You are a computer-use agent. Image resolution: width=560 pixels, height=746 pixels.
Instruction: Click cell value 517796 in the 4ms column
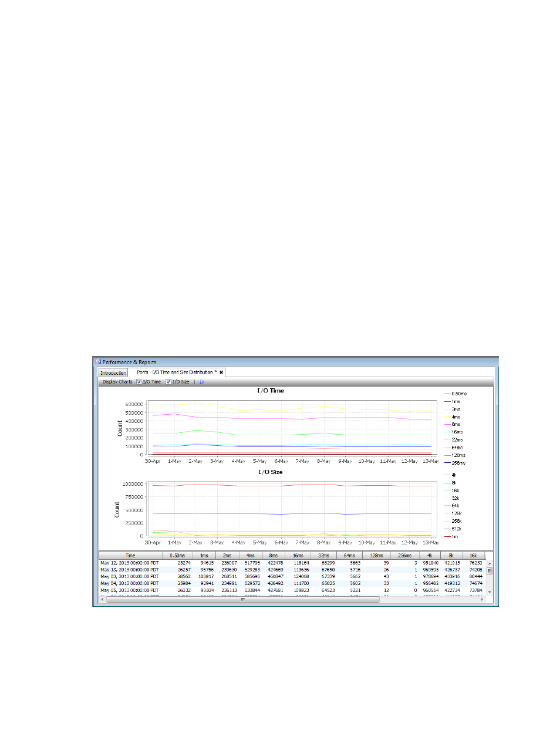pyautogui.click(x=252, y=563)
